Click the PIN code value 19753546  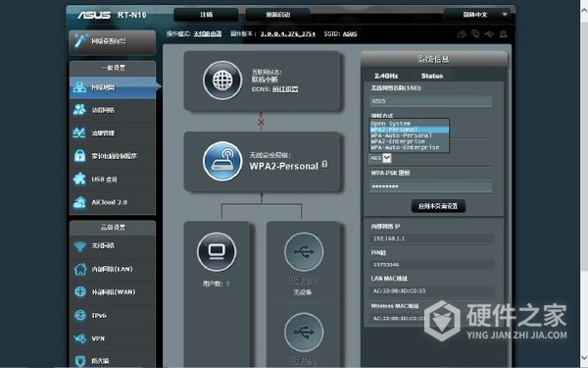pyautogui.click(x=386, y=265)
